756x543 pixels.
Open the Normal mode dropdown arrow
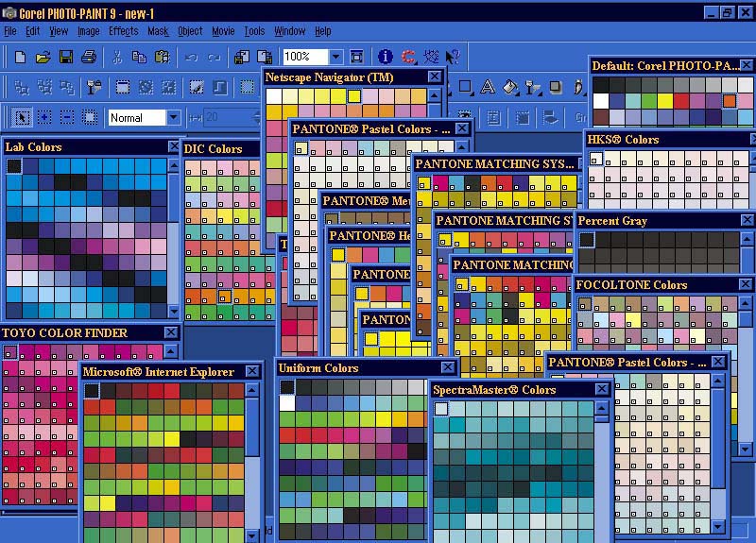173,117
